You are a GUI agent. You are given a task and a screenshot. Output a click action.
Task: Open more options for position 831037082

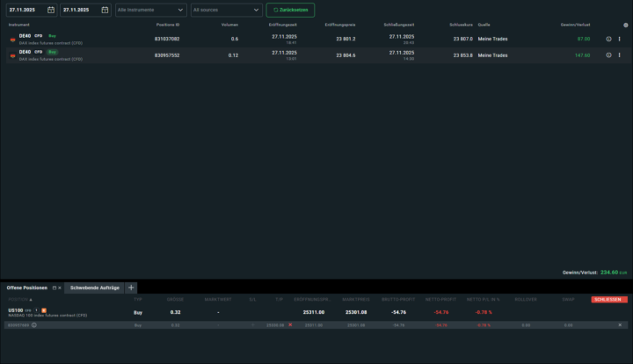tap(619, 40)
